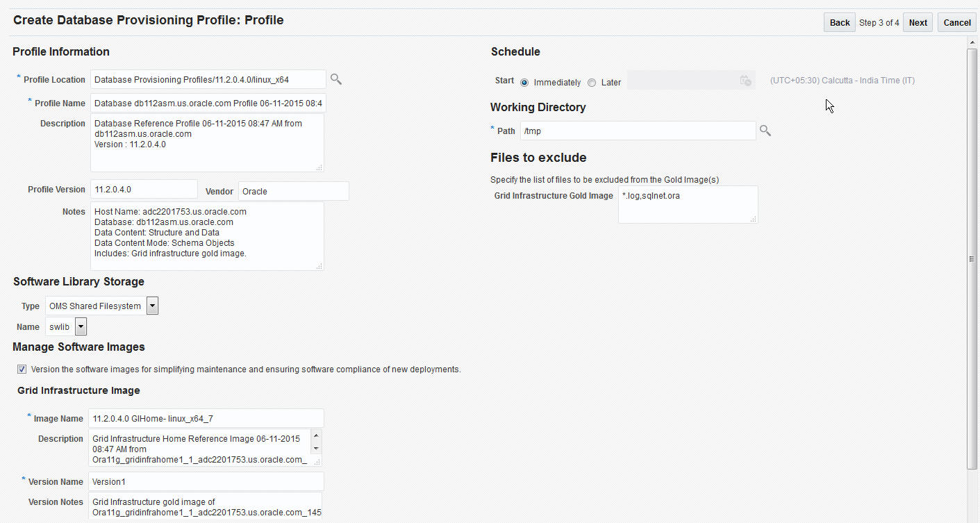Click the Working Directory path search icon
This screenshot has height=523, width=980.
pos(765,131)
